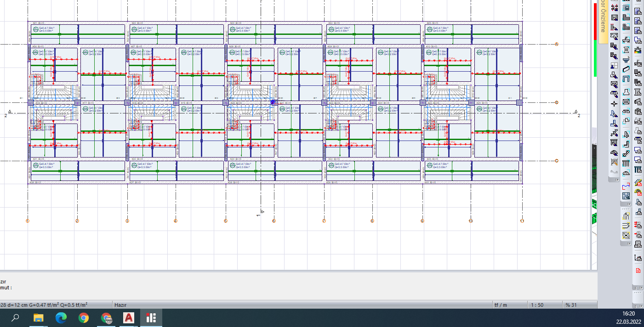Expand the overflow arrow under the hatched grid icon

[x=629, y=204]
